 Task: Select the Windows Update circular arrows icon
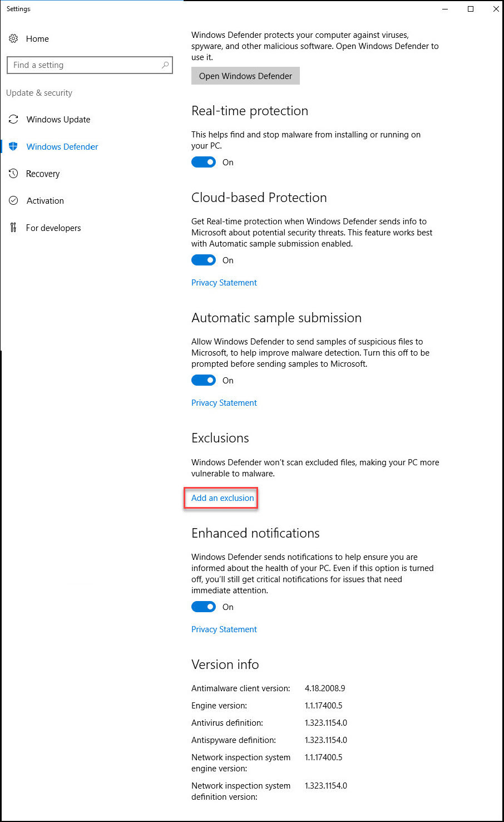click(13, 119)
